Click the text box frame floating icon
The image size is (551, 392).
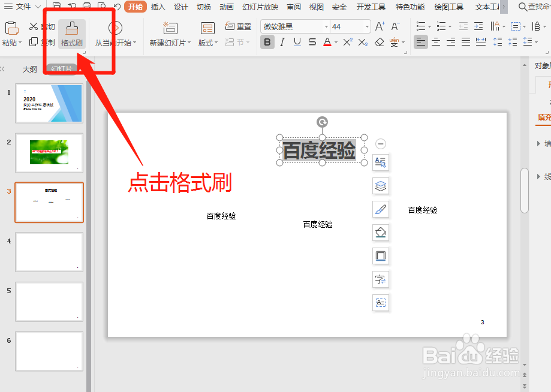pos(381,303)
